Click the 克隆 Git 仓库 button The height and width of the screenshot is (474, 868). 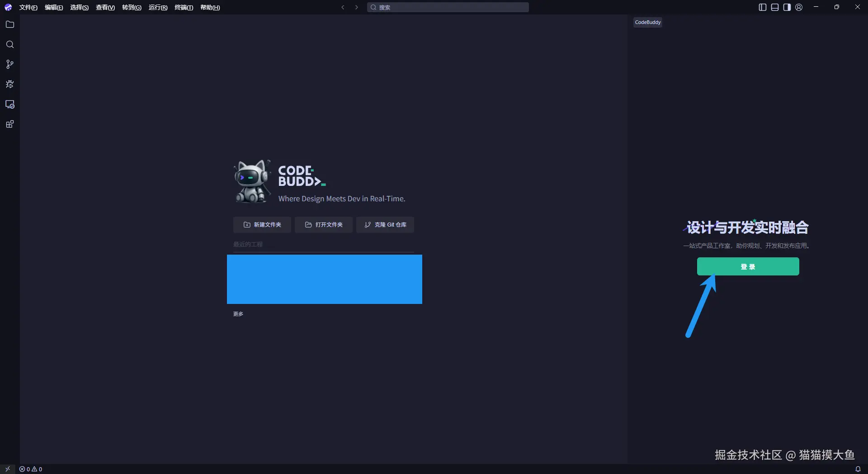click(x=385, y=225)
